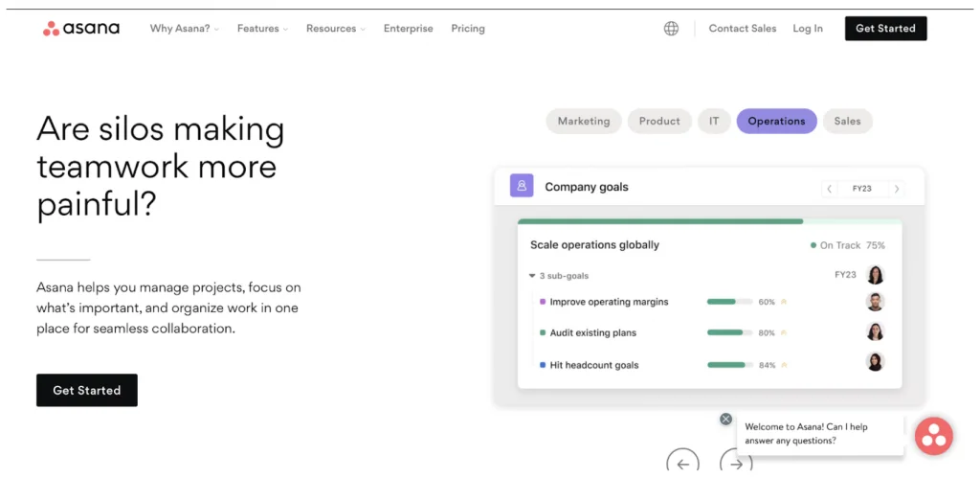Click Get Started in the header
Image resolution: width=980 pixels, height=478 pixels.
[x=885, y=28]
